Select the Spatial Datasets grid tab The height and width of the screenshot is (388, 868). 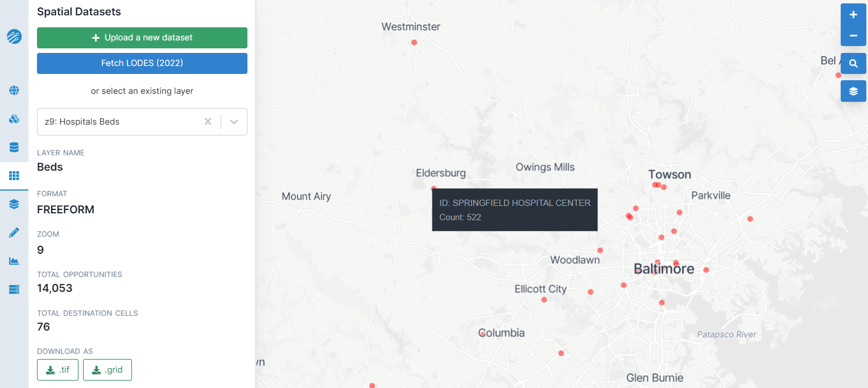point(14,176)
